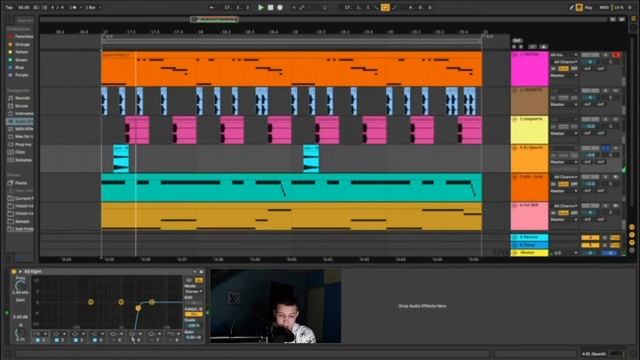Toggle filter band 3 activator in EQ Eight
Viewport: 640px width, 360px height.
pyautogui.click(x=76, y=340)
